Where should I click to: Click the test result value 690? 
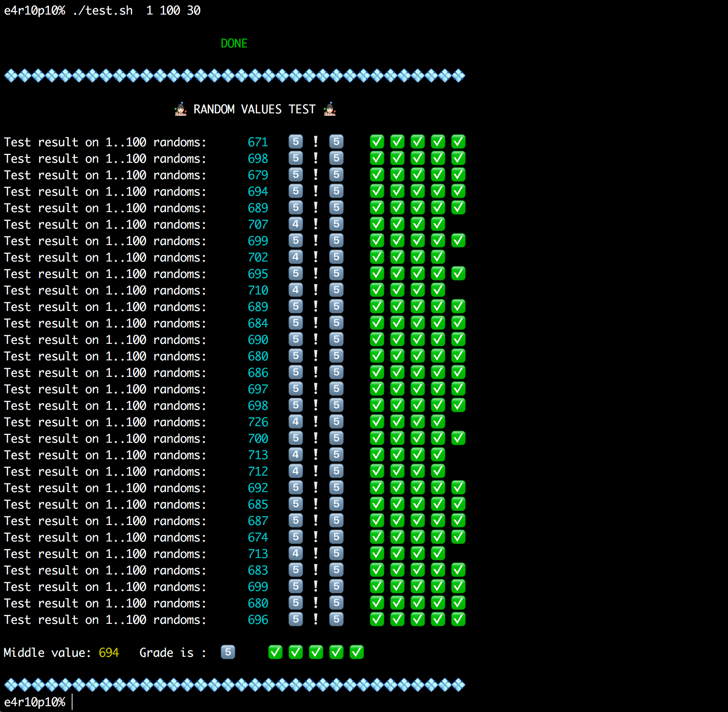pyautogui.click(x=258, y=340)
